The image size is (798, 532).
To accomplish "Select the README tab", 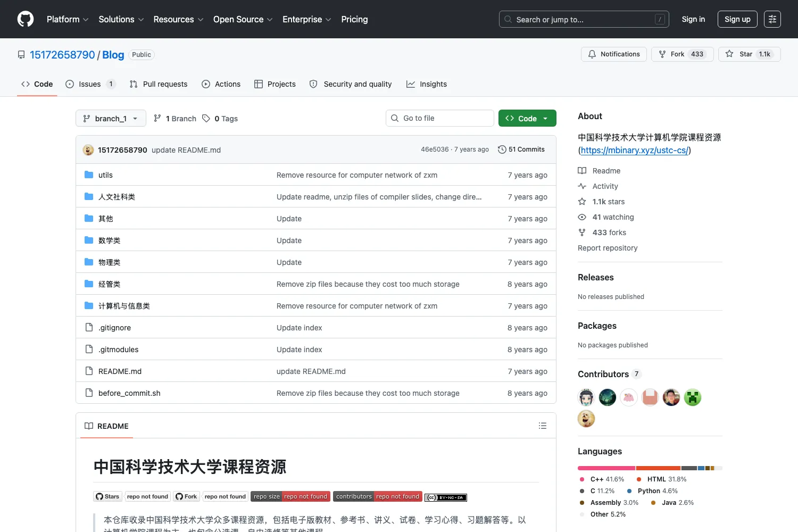I will point(106,426).
